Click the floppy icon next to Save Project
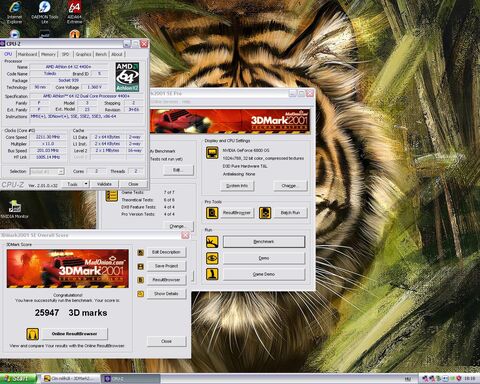This screenshot has height=384, width=480. [x=141, y=266]
